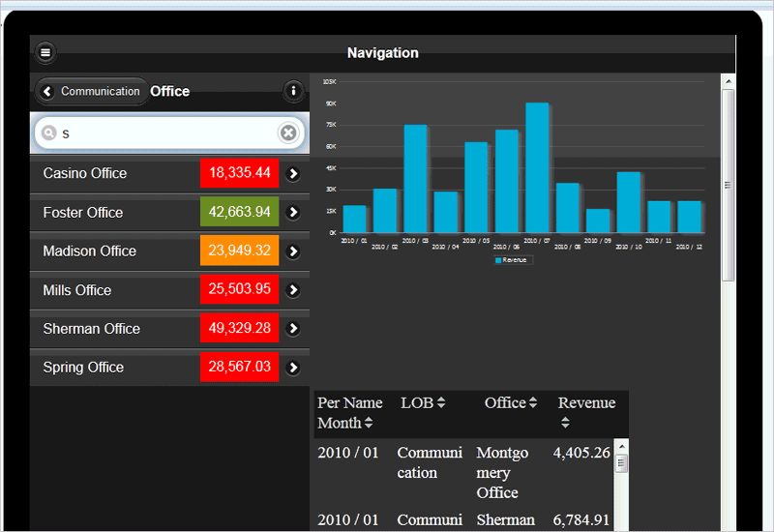Click the search input field containing s
The image size is (774, 532).
pyautogui.click(x=170, y=133)
